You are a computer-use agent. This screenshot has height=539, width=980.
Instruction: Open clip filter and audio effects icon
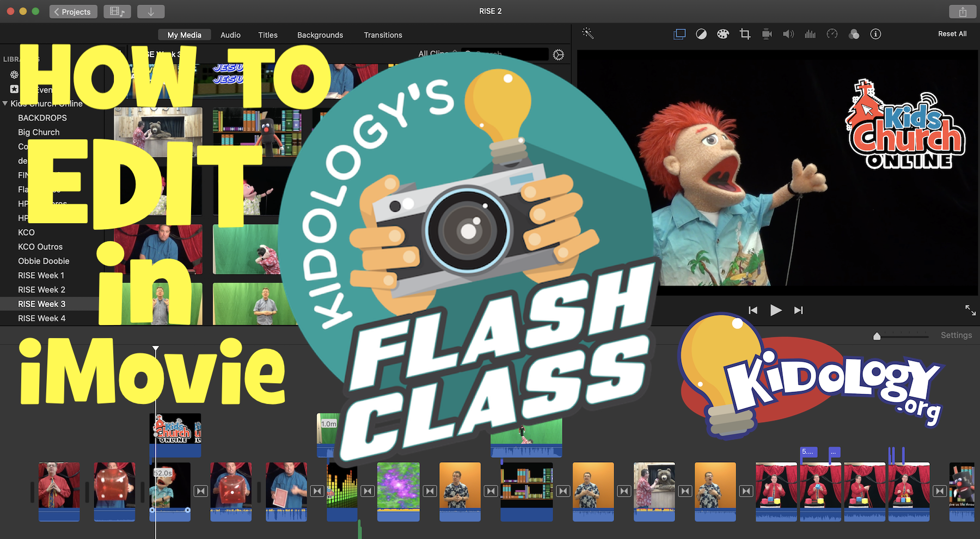pyautogui.click(x=854, y=34)
